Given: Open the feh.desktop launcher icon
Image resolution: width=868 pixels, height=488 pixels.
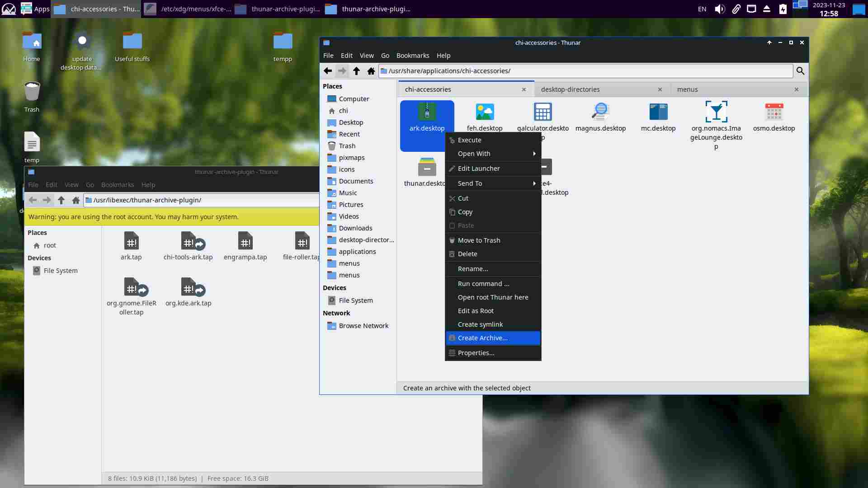Looking at the screenshot, I should pyautogui.click(x=485, y=112).
